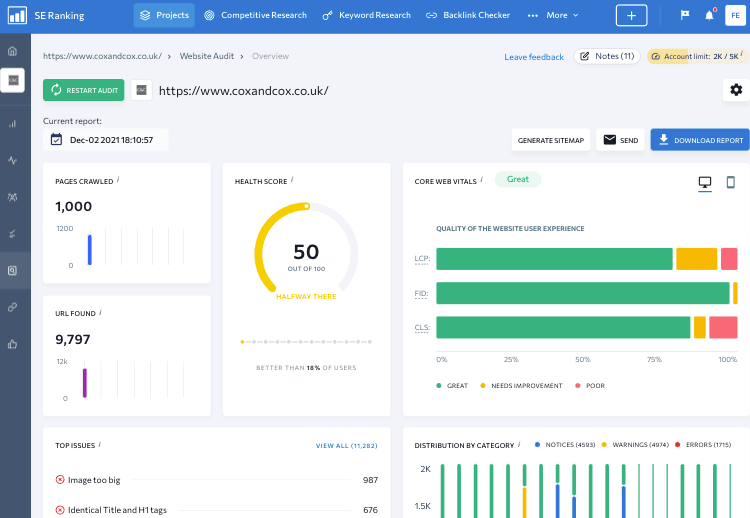Switch Core Web Vitals to desktop view
Viewport: 750px width, 518px height.
point(704,182)
